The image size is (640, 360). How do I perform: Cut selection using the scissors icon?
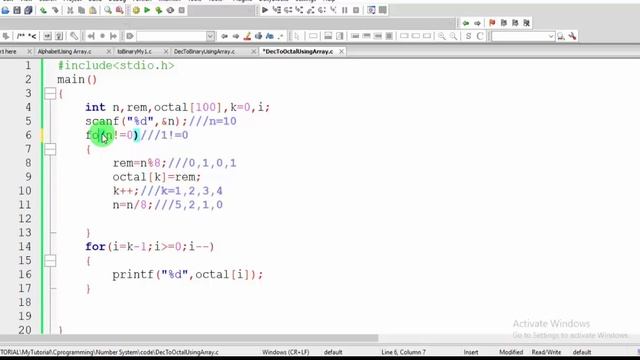tap(70, 10)
